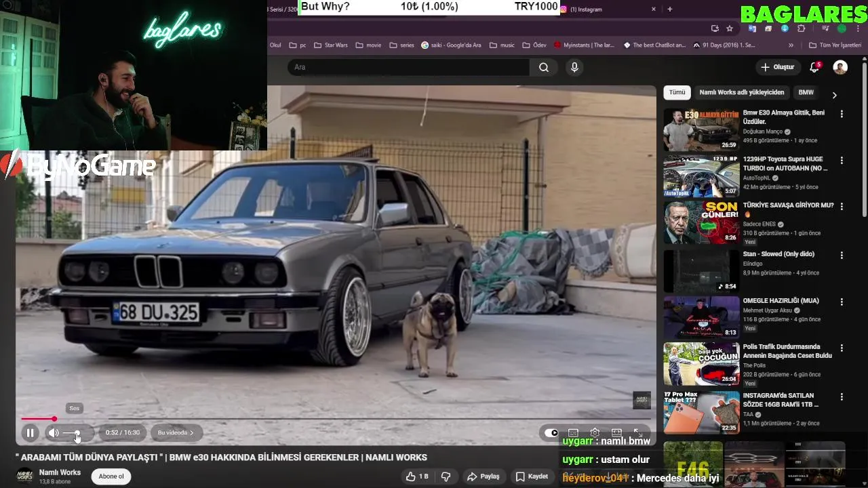The image size is (868, 488).
Task: Open more options for 'OMEGLE HAZIRLIĞI'
Action: pyautogui.click(x=842, y=302)
